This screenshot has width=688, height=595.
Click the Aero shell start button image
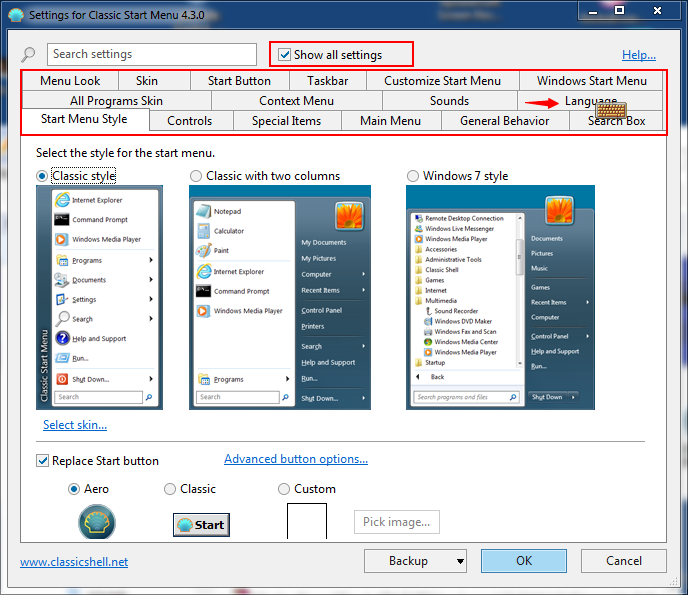click(97, 523)
